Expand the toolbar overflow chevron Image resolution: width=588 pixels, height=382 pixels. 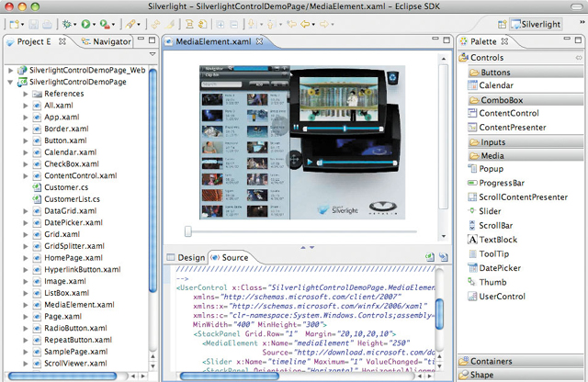pyautogui.click(x=582, y=22)
